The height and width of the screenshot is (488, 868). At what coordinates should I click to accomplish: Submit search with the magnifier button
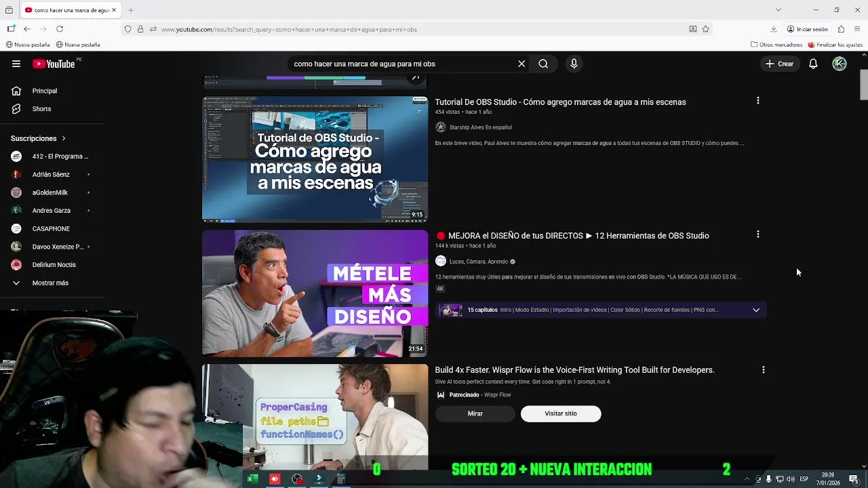(543, 64)
